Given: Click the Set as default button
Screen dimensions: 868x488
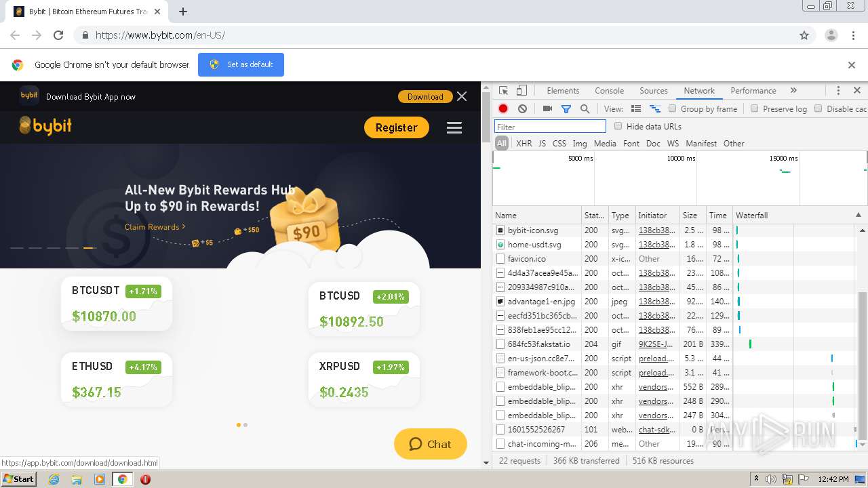Looking at the screenshot, I should coord(241,65).
